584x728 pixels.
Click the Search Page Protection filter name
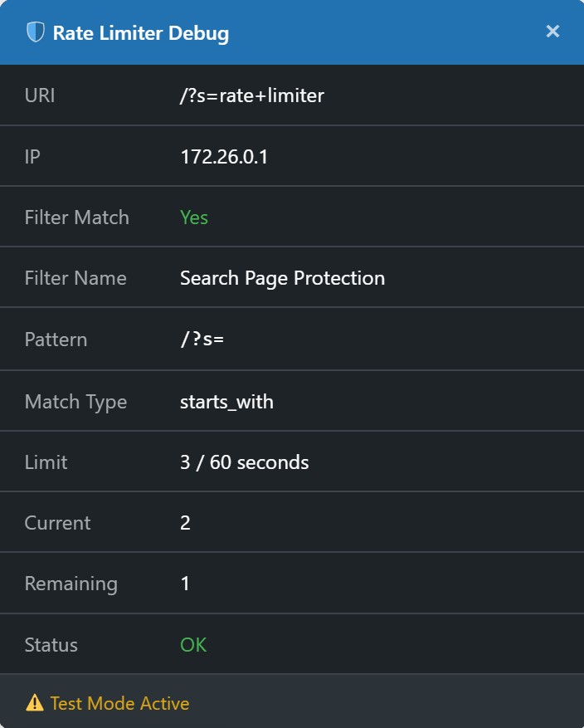[x=282, y=278]
